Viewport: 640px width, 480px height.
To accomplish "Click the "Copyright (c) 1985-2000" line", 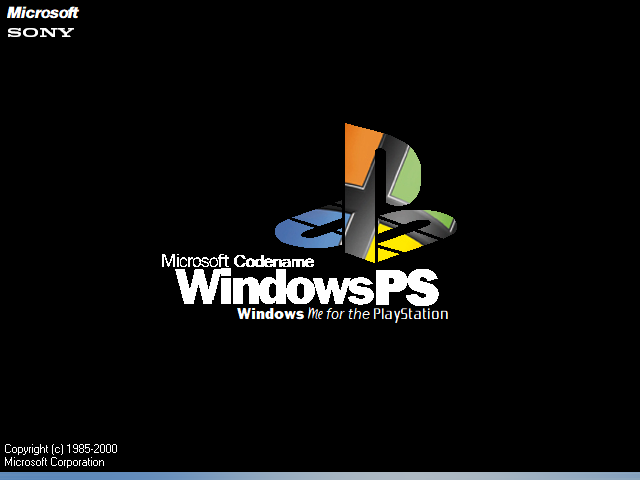I will pyautogui.click(x=61, y=449).
